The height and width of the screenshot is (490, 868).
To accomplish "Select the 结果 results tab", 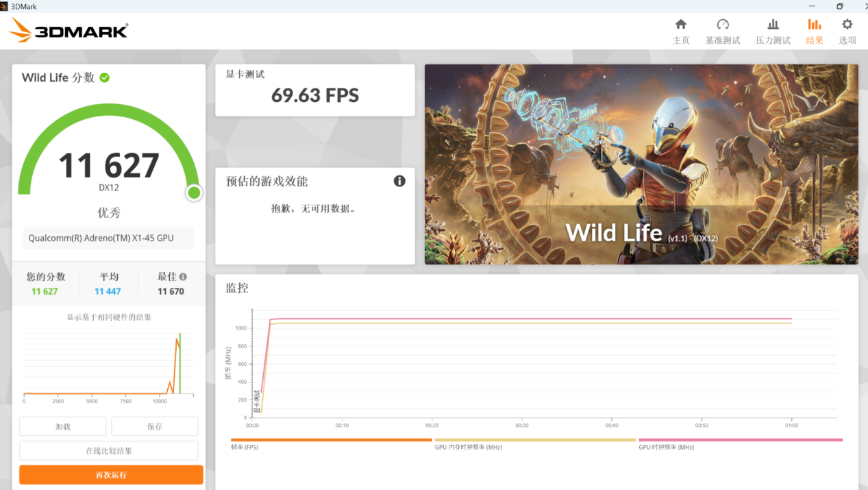I will point(815,32).
